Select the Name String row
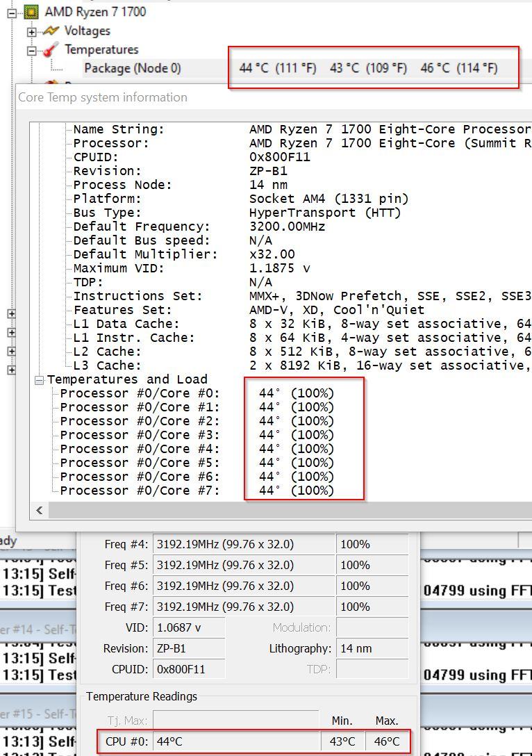Viewport: 532px width, 756px height. tap(301, 129)
